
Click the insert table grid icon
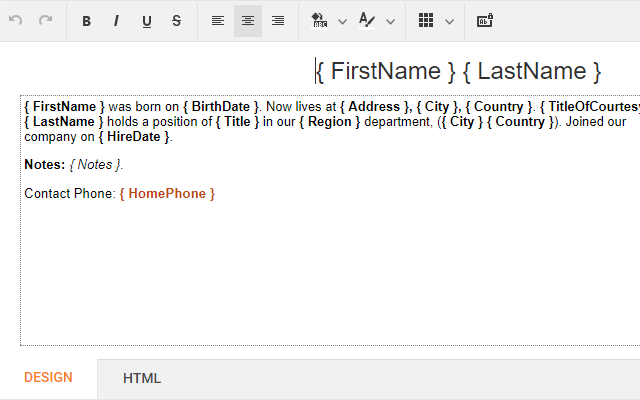[426, 21]
